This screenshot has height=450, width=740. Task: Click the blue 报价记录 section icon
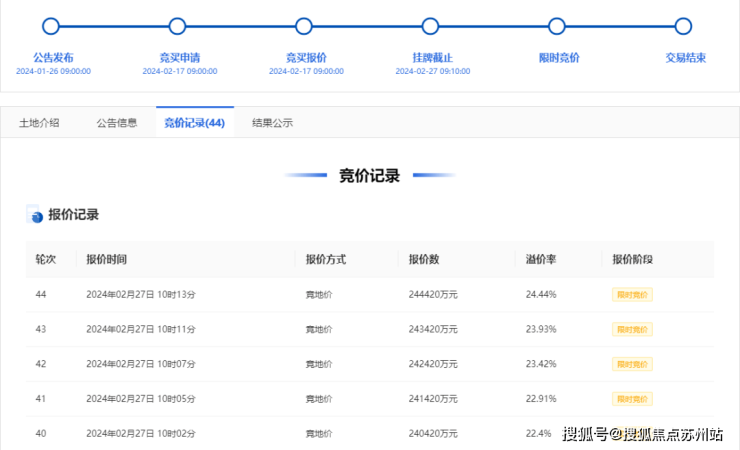(35, 215)
